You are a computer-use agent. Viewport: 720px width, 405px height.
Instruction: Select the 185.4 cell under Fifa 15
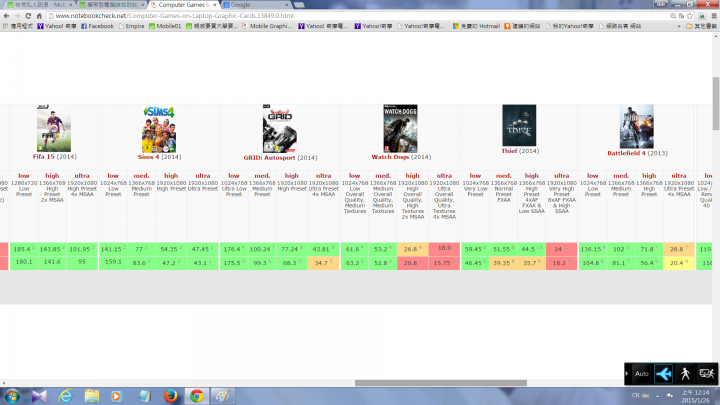point(24,249)
